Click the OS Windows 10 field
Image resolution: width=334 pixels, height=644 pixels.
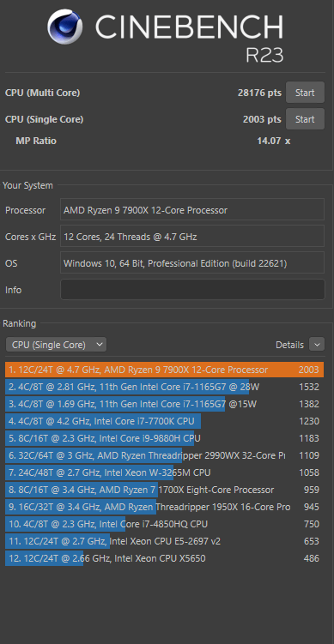[x=192, y=263]
